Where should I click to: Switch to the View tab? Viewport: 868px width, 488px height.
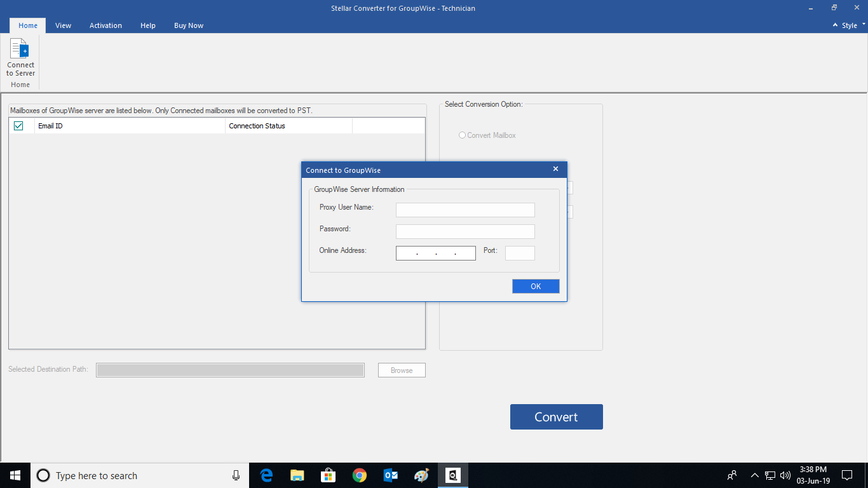tap(63, 25)
